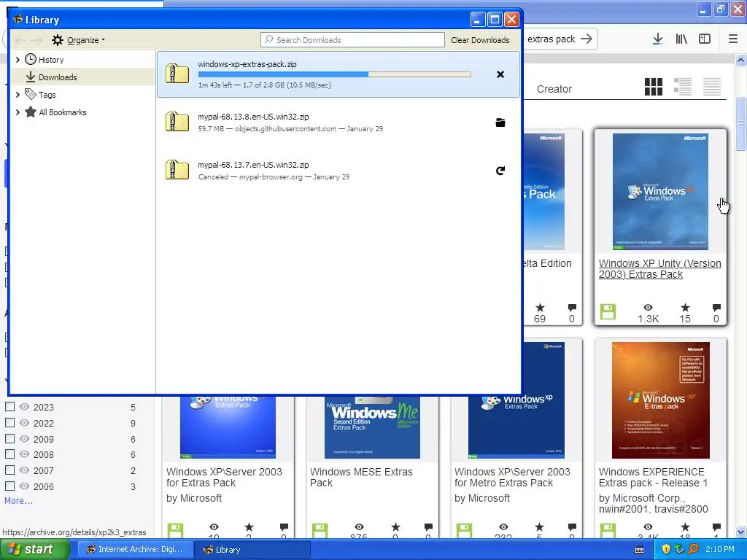Click the Clear Downloads button
The height and width of the screenshot is (560, 747).
(x=480, y=40)
